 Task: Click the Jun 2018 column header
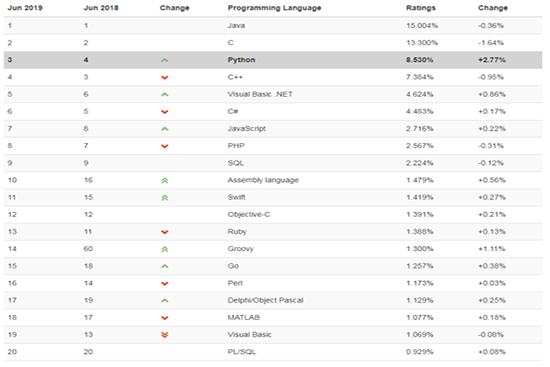click(x=101, y=8)
